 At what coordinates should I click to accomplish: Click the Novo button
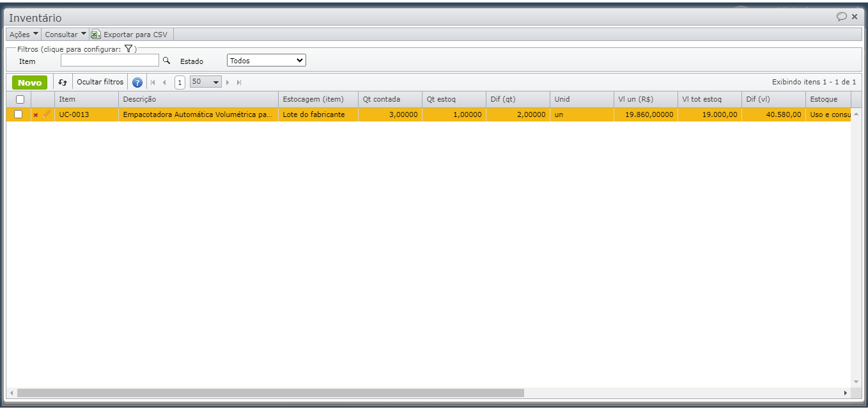click(29, 82)
